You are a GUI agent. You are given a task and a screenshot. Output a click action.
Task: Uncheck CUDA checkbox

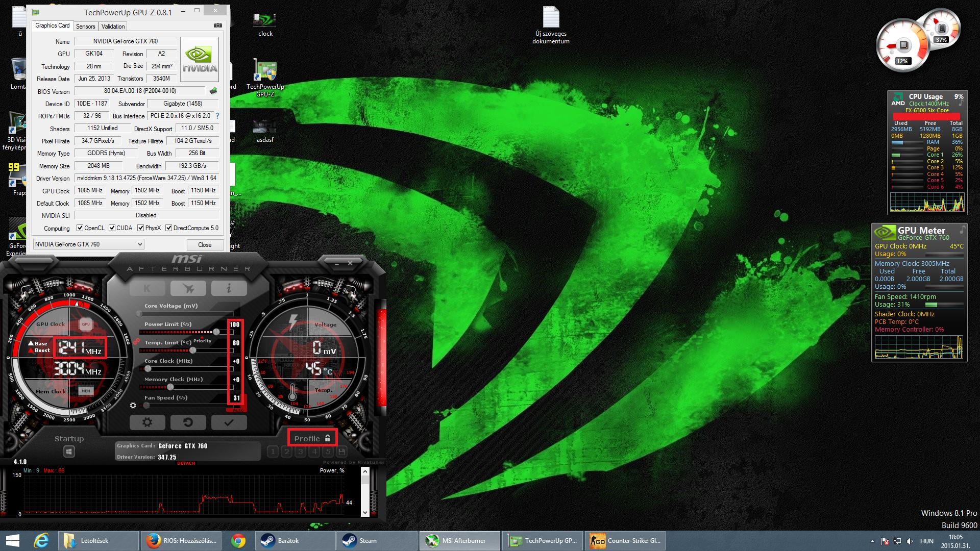pyautogui.click(x=112, y=228)
